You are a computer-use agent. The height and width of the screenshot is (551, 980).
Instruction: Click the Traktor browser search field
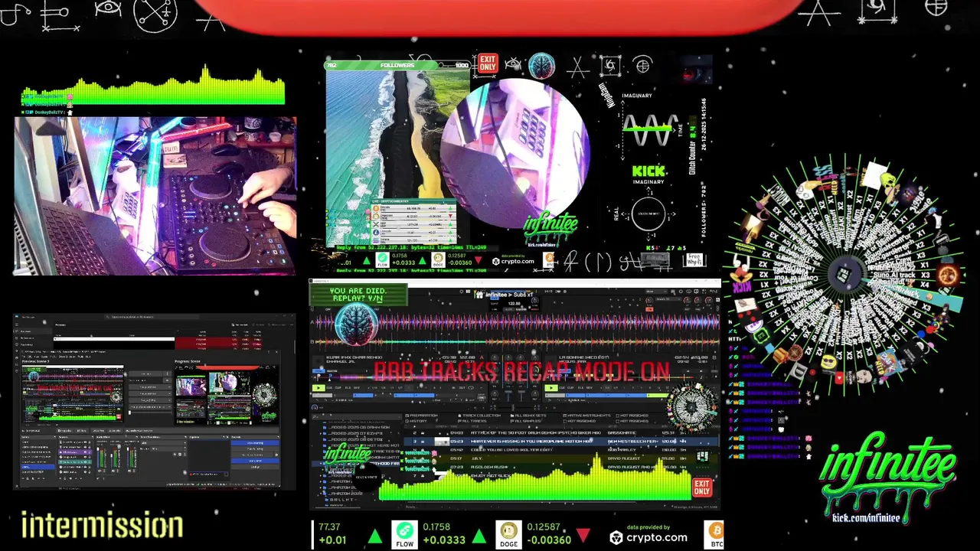354,417
